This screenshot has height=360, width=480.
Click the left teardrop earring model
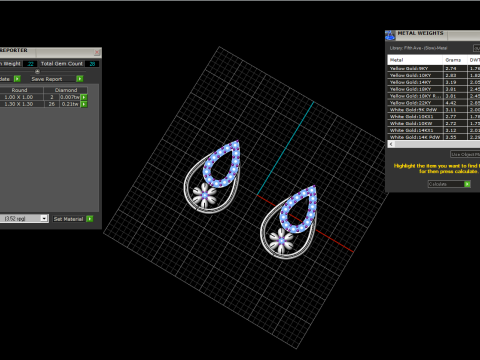click(212, 177)
